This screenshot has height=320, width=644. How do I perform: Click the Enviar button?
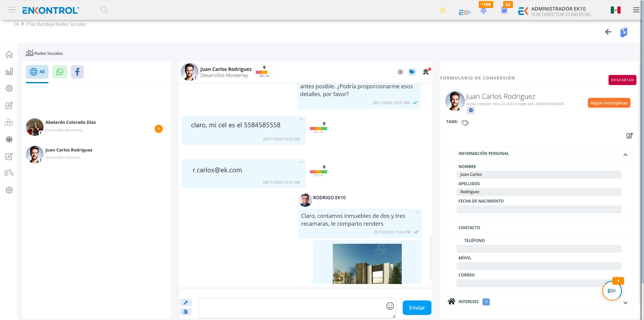(x=417, y=308)
